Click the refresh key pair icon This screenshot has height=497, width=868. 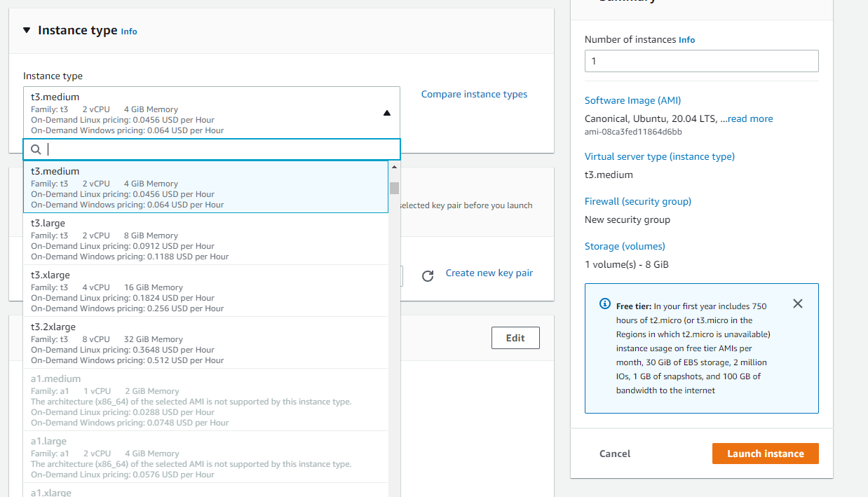428,276
